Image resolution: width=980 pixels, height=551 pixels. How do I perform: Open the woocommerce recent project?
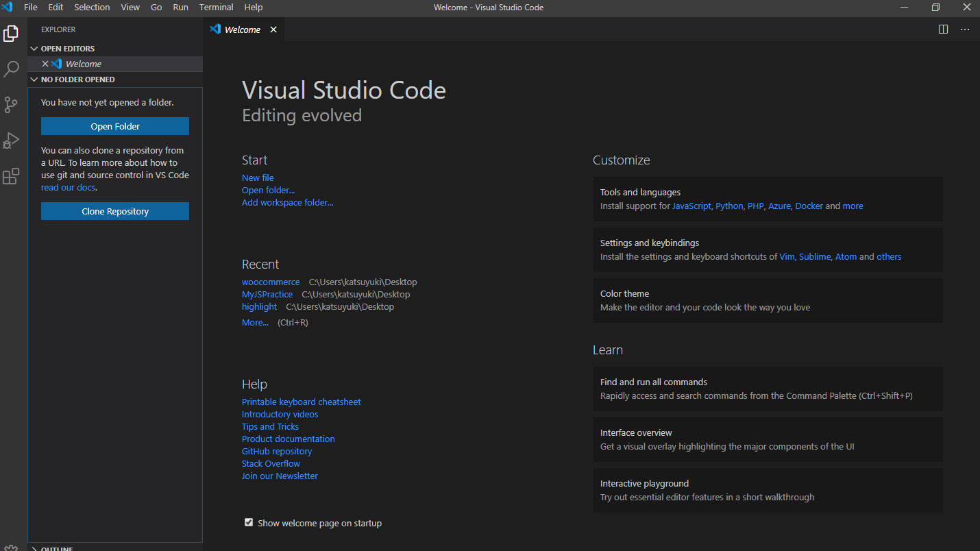click(x=270, y=282)
